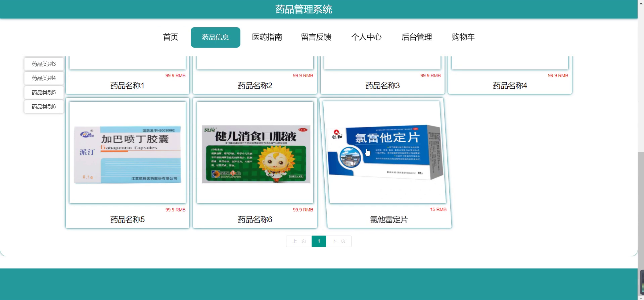Click the 99.9 RMB price of 药品名称5
The image size is (644, 300).
click(x=175, y=210)
